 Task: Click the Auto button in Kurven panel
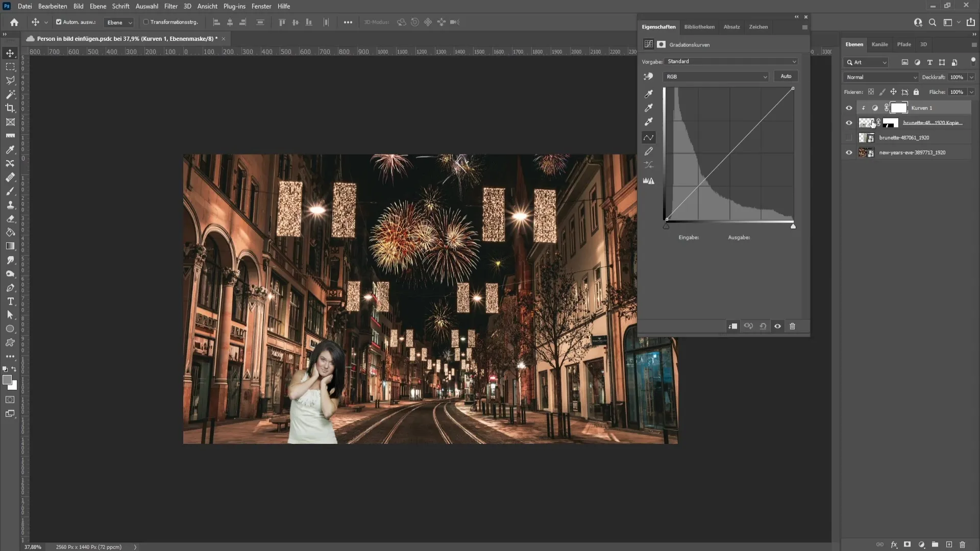click(786, 76)
